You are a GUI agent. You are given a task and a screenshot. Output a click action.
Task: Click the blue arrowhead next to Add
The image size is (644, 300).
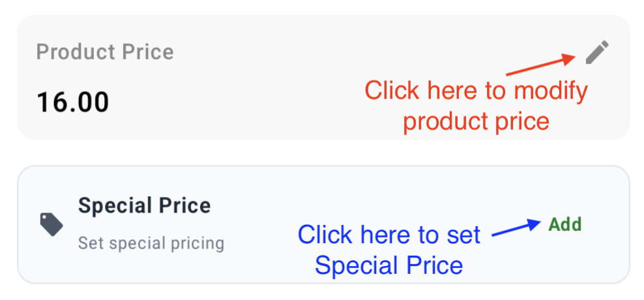click(534, 224)
